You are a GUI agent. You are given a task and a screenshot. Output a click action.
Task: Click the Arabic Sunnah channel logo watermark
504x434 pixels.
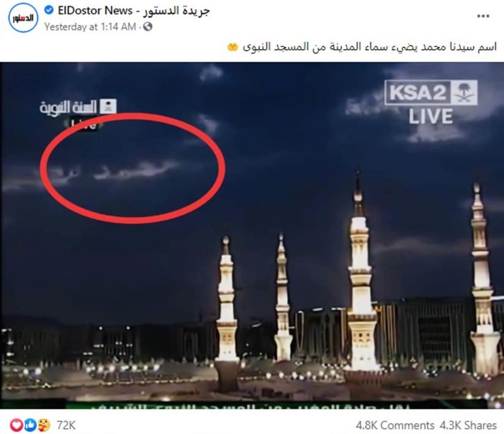point(78,112)
